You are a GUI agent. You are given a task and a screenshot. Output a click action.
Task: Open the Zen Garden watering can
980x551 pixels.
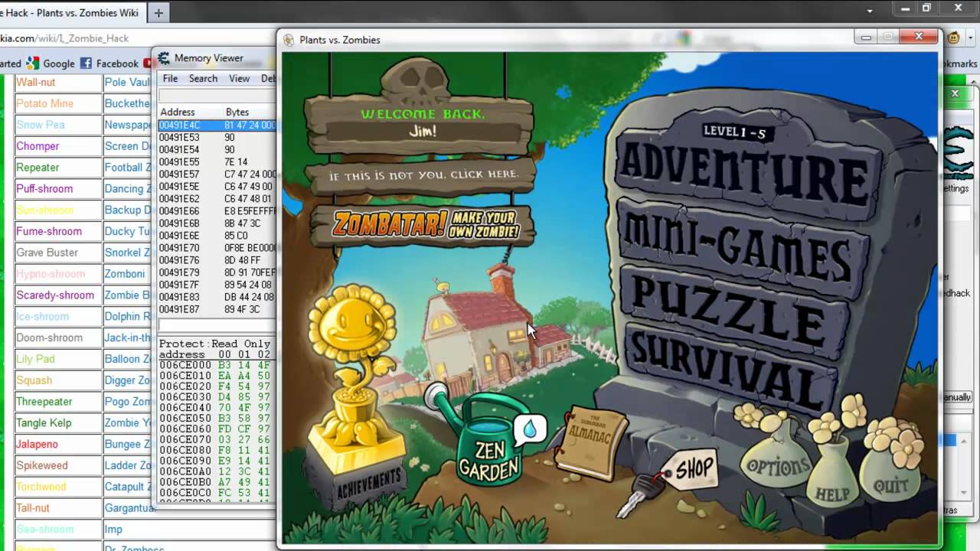click(490, 440)
